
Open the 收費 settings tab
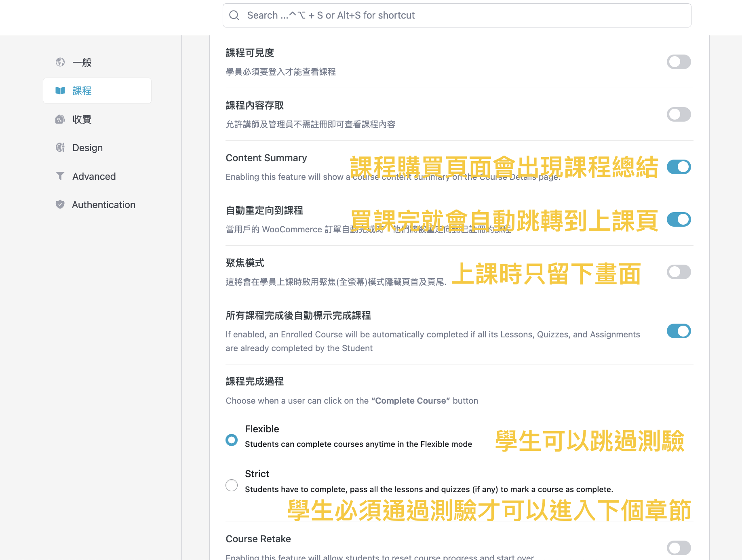coord(82,119)
